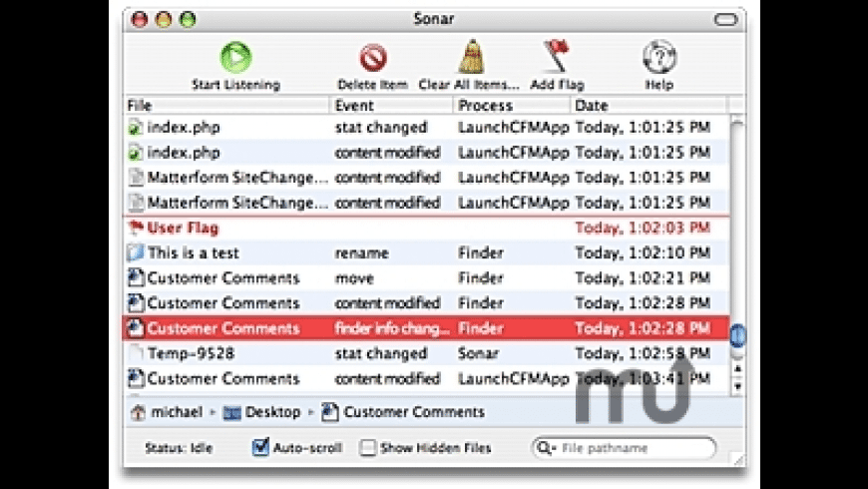Screen dimensions: 868x489
Task: Click the Add Flag icon
Action: pyautogui.click(x=557, y=56)
